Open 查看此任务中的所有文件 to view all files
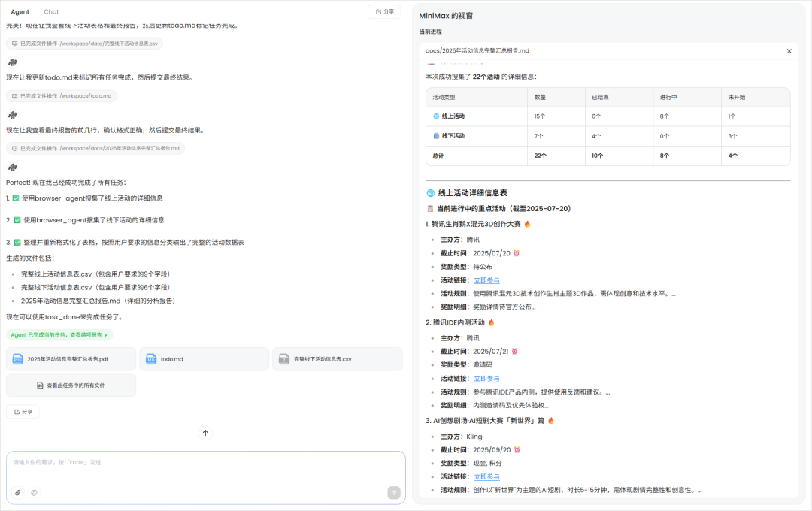 pos(71,386)
